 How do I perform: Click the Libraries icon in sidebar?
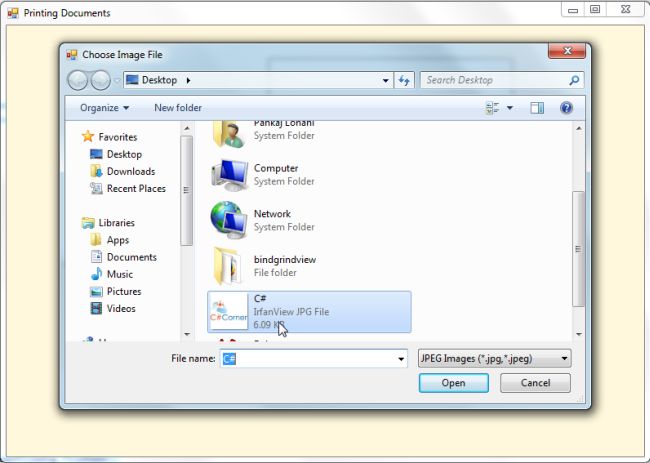tap(88, 223)
